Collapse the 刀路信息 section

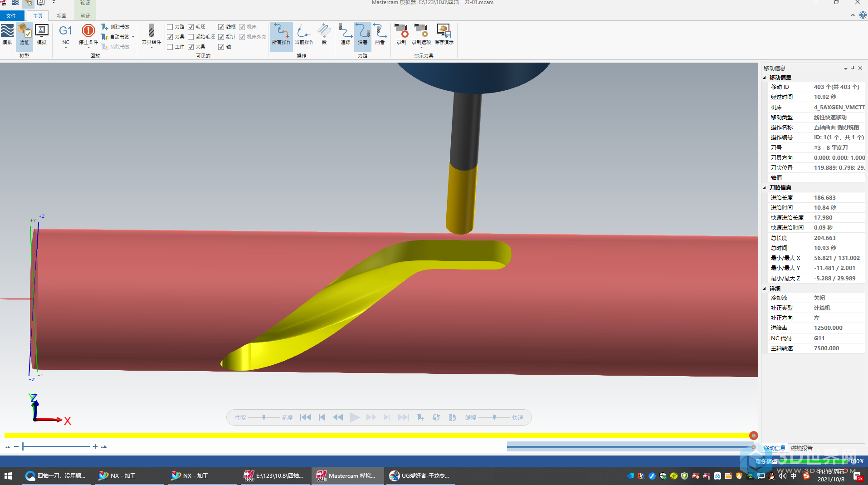point(765,188)
